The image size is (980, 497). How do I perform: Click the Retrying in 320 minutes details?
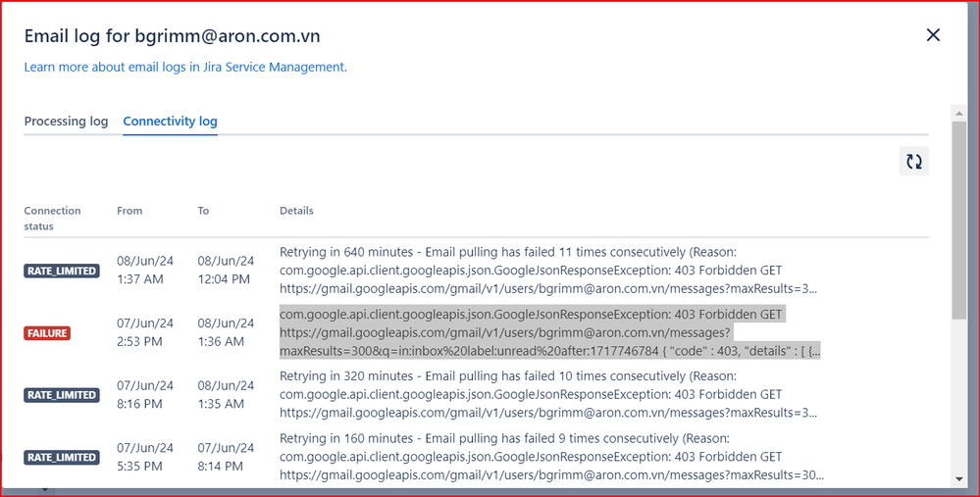point(548,395)
